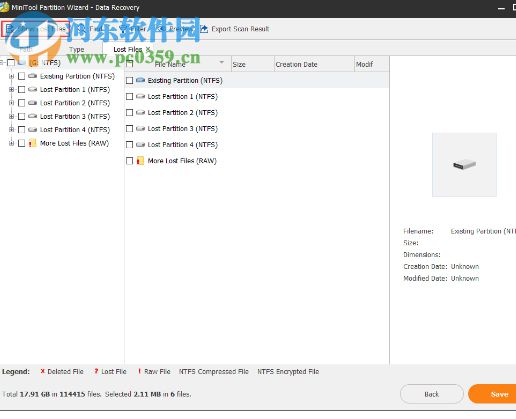Switch to the Type tab
516x419 pixels.
[x=76, y=49]
